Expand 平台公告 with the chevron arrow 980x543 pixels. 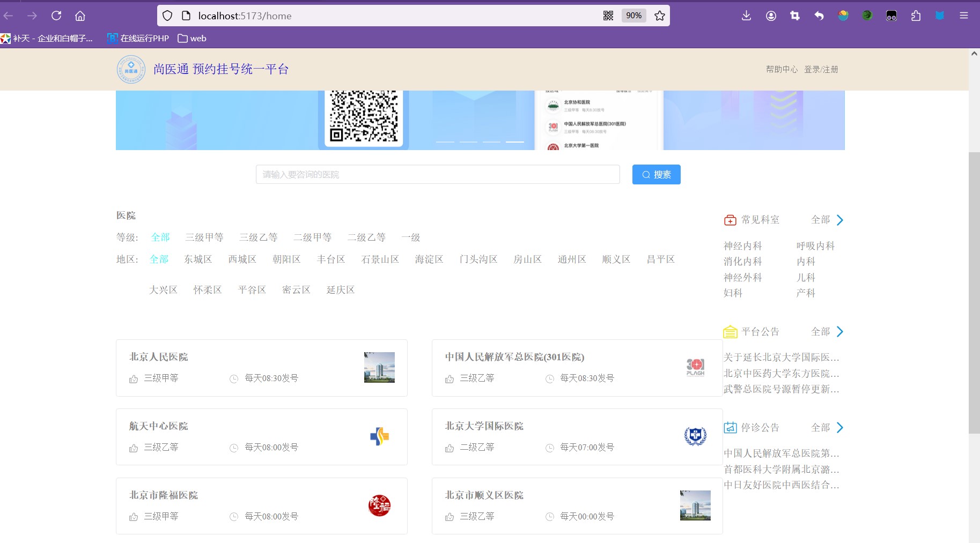pyautogui.click(x=840, y=332)
